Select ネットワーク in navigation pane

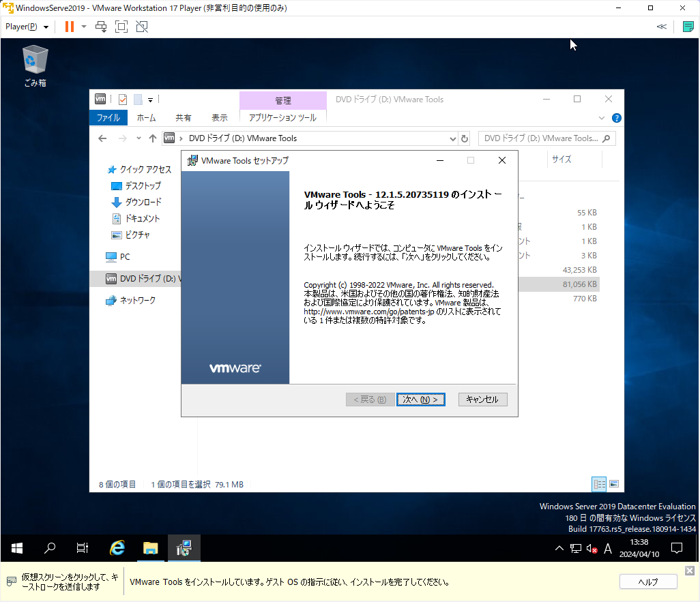coord(131,301)
